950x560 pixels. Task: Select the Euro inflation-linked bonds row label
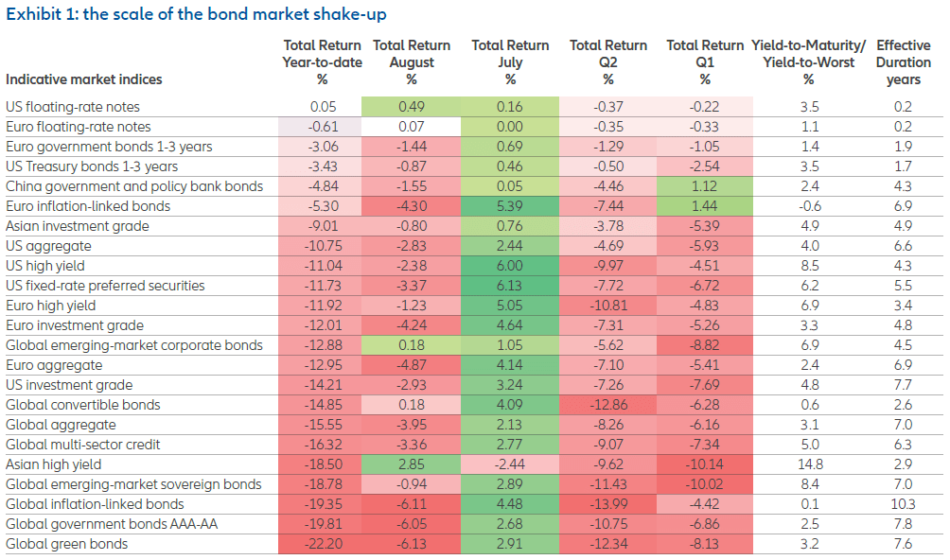pos(88,206)
